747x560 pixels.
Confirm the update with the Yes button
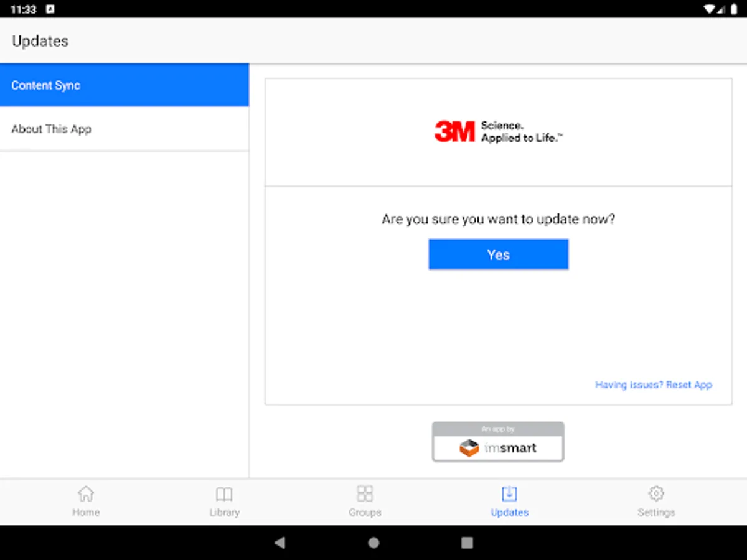(x=499, y=254)
